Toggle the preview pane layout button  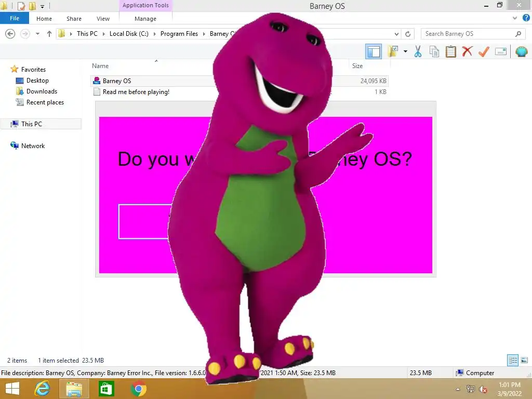pyautogui.click(x=374, y=51)
